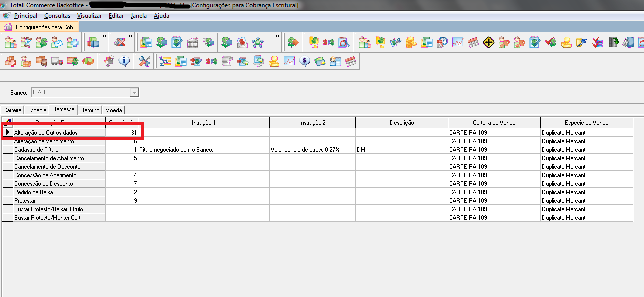The width and height of the screenshot is (644, 297).
Task: Switch to the Retorno tab
Action: pos(90,110)
